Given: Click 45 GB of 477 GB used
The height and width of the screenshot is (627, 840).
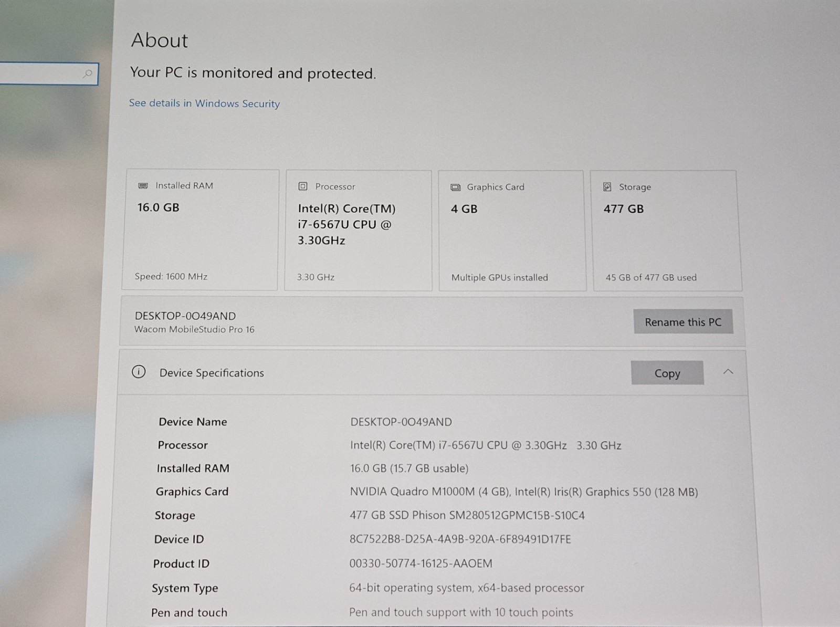Looking at the screenshot, I should click(x=651, y=277).
